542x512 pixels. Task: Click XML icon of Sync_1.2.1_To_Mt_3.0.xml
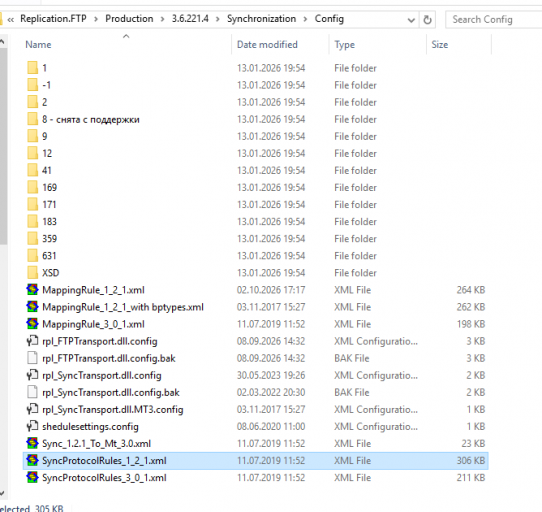pyautogui.click(x=32, y=443)
